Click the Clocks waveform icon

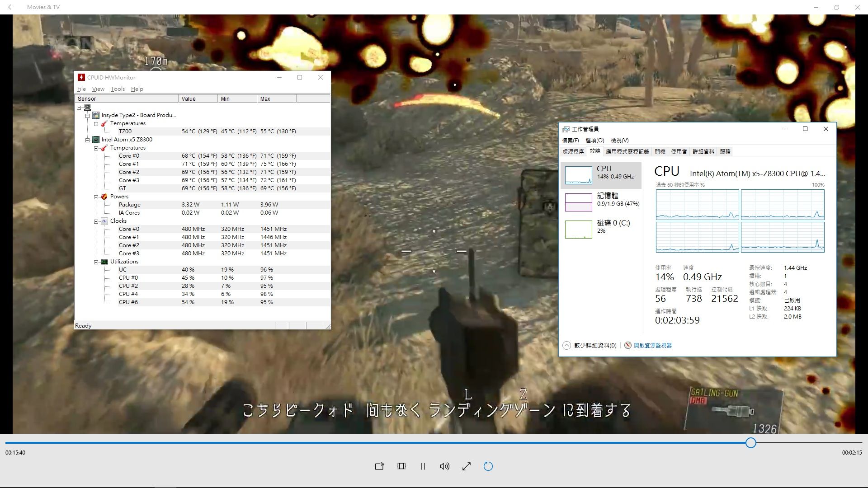(104, 221)
